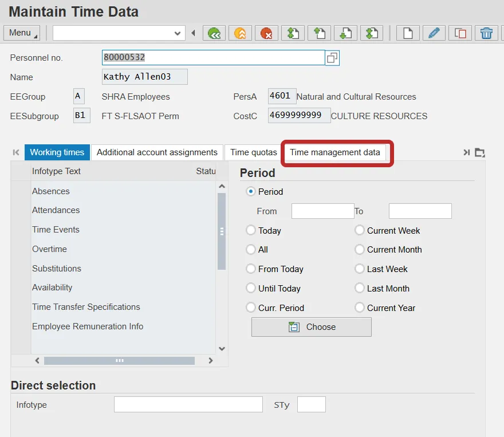Click the yellow Exit icon
Screen dimensions: 504x437
pos(240,33)
